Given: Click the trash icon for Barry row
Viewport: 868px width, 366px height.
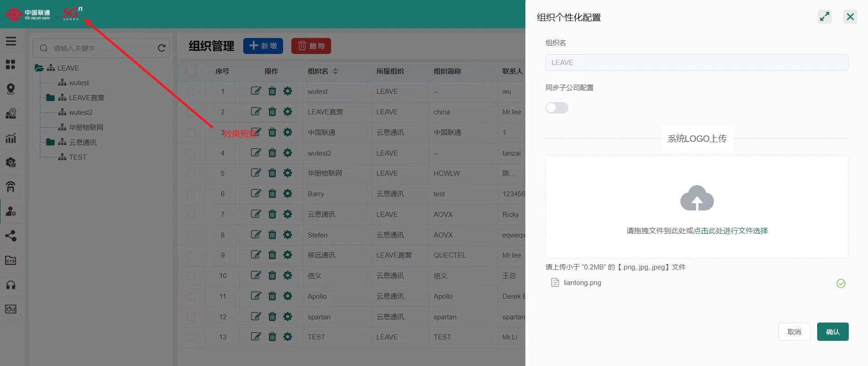Looking at the screenshot, I should click(272, 194).
